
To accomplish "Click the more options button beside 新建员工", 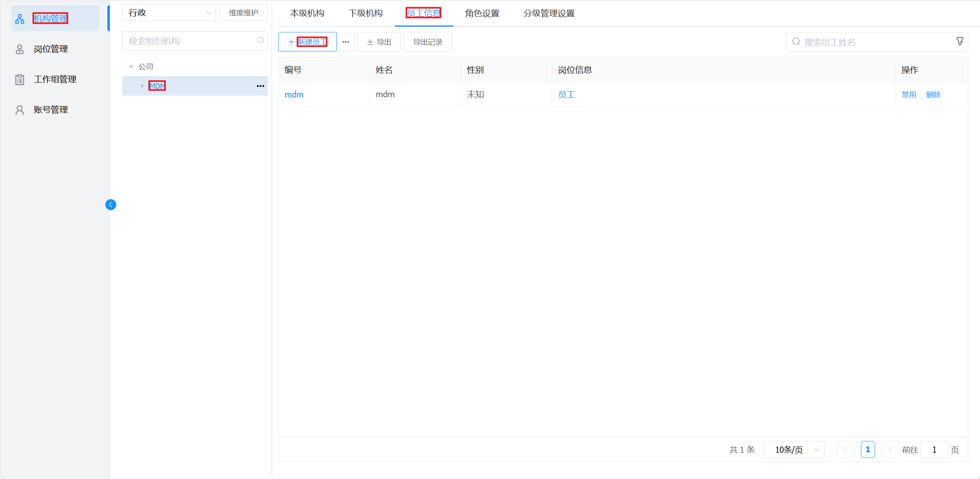I will (346, 42).
